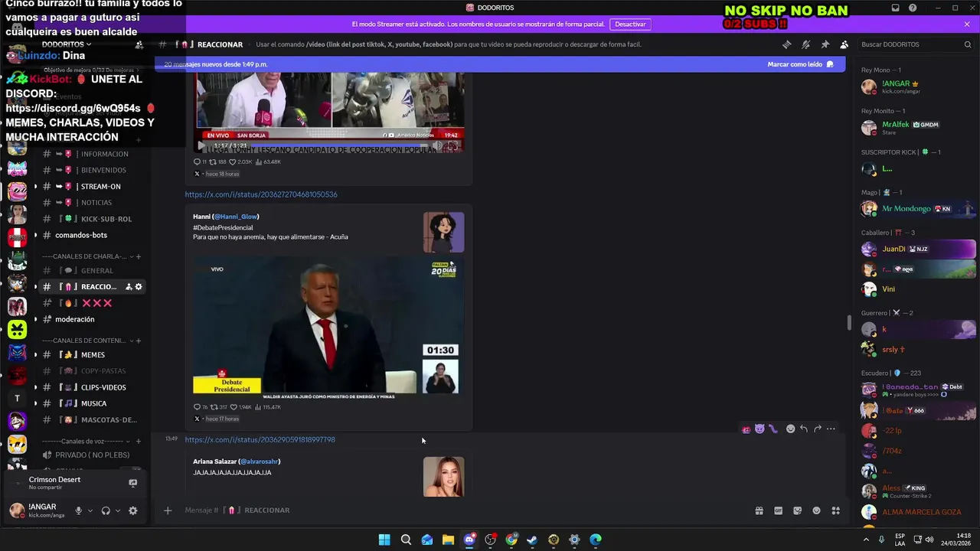
Task: Open x.com status link ending 050536
Action: point(261,194)
